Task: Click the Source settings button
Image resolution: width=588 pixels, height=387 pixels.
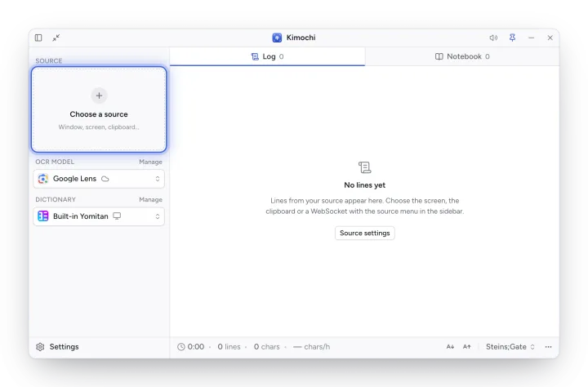Action: (x=364, y=233)
